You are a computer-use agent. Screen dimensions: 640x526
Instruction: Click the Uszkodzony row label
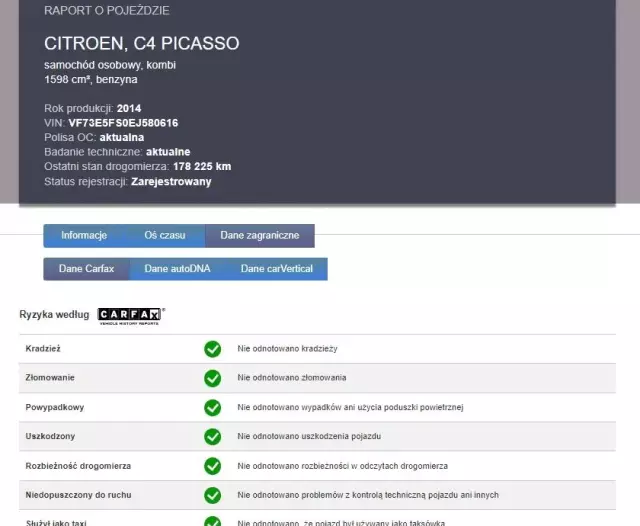(x=50, y=436)
